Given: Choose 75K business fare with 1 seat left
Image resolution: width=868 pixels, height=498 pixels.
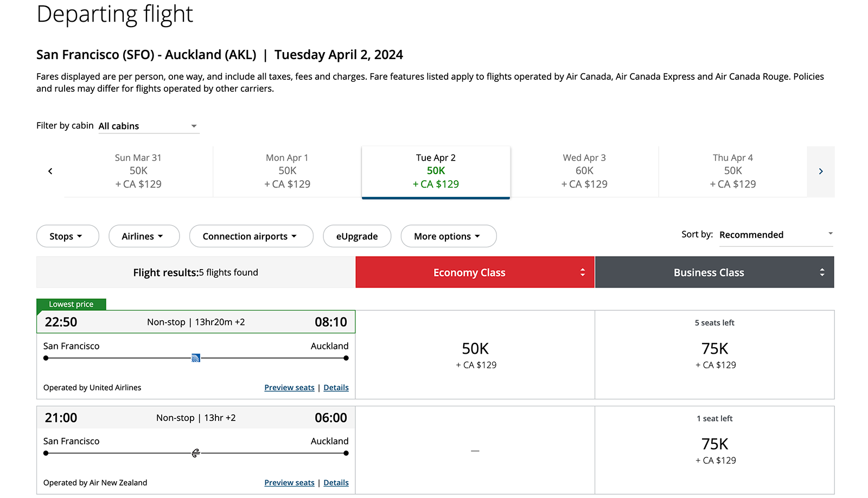Looking at the screenshot, I should pos(714,450).
